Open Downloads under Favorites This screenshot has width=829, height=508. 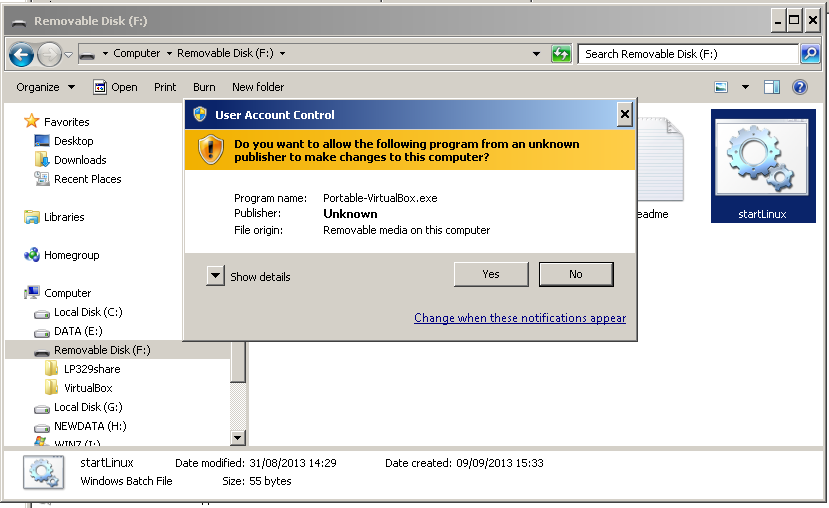pos(70,160)
